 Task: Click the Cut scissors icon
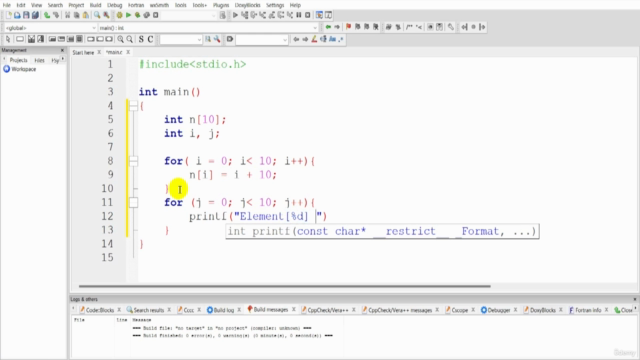click(68, 15)
